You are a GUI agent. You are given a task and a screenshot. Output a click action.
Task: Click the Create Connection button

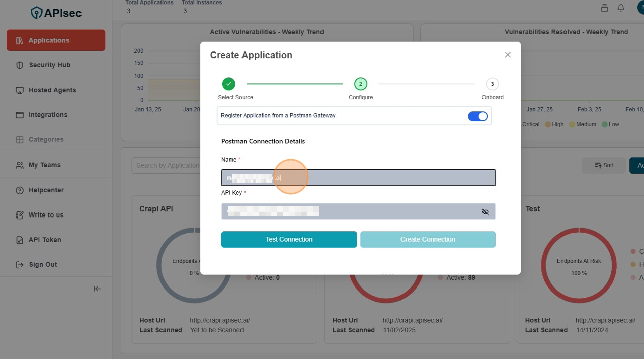point(428,239)
